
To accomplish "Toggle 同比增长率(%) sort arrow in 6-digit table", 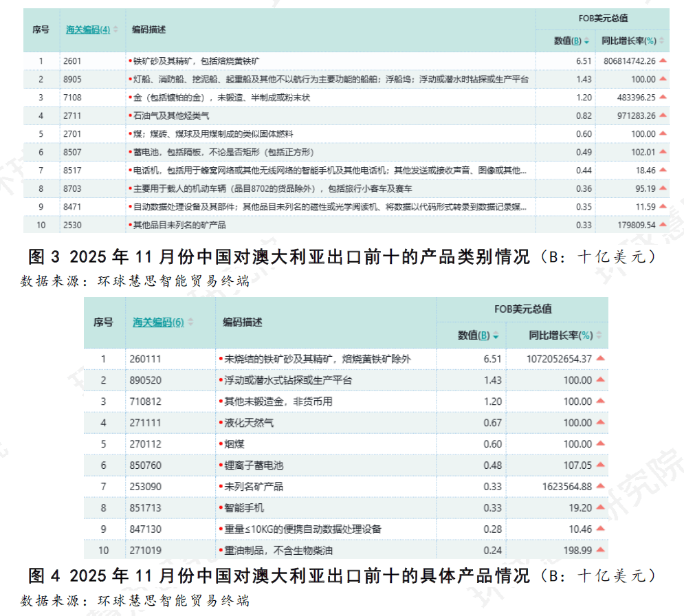I will click(599, 335).
